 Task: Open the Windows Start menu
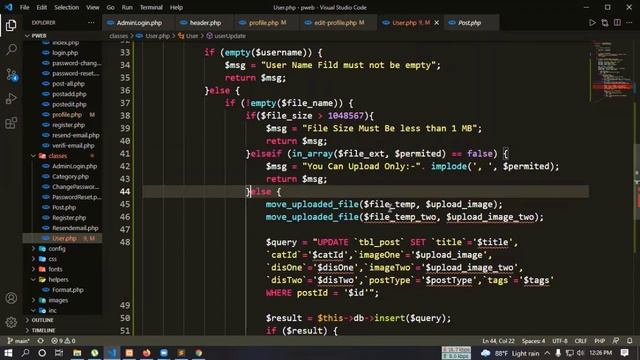click(8, 353)
